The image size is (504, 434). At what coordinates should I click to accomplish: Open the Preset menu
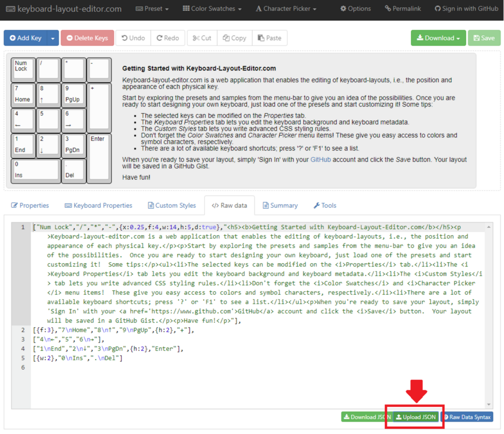pos(152,9)
